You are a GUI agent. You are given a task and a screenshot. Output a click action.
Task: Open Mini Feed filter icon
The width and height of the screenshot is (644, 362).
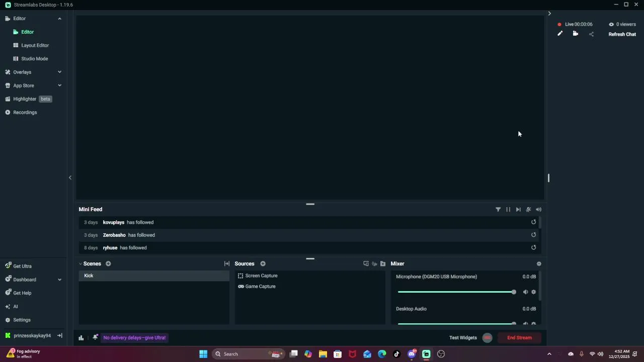(498, 210)
